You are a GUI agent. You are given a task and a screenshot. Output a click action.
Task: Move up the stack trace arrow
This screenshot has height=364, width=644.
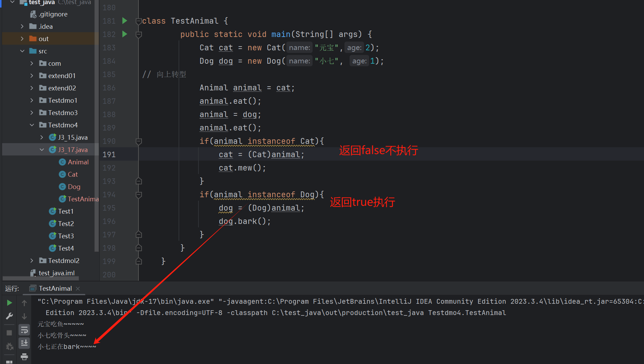[x=24, y=303]
